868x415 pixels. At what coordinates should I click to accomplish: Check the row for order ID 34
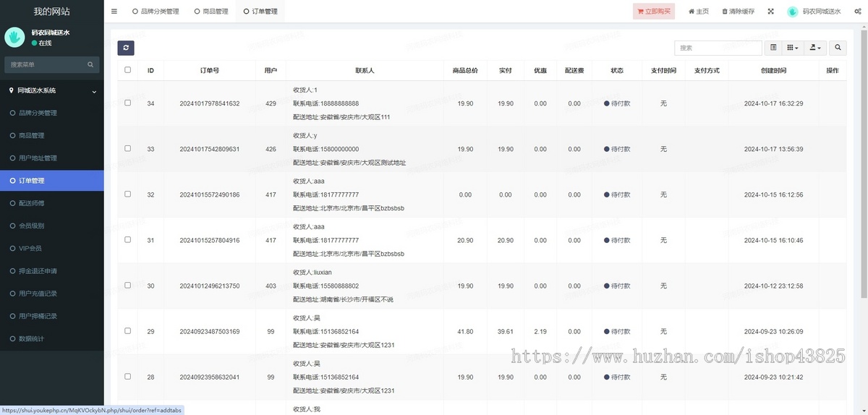point(128,103)
